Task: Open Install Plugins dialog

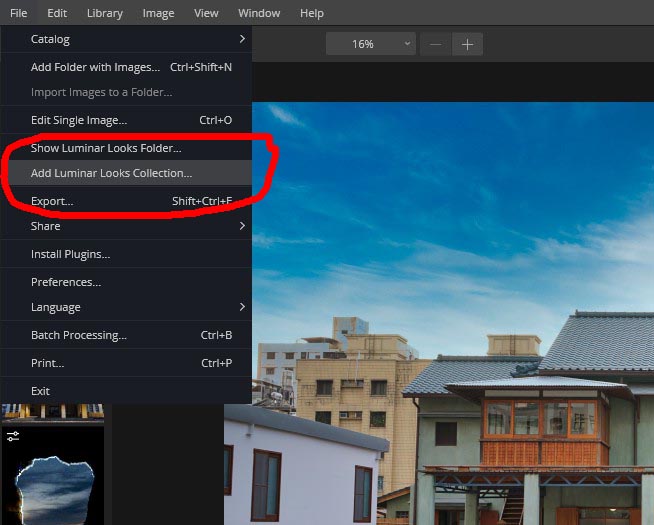Action: pos(70,254)
